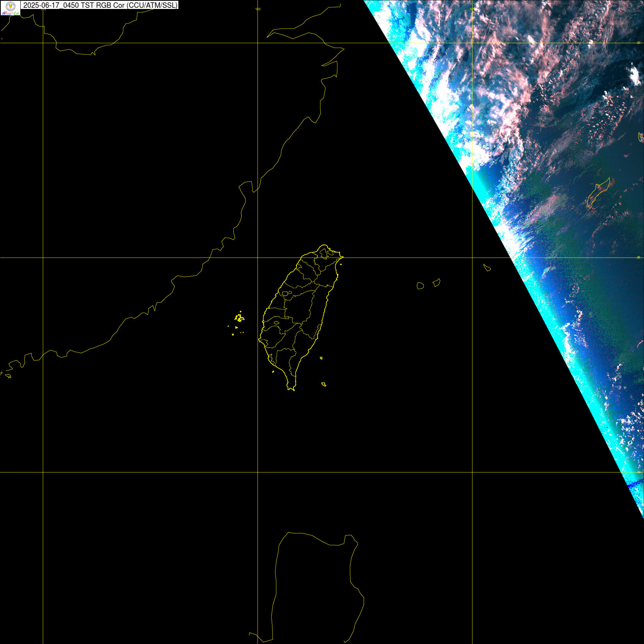The image size is (644, 644).
Task: Click the latitude label '25'
Action: [x=639, y=257]
